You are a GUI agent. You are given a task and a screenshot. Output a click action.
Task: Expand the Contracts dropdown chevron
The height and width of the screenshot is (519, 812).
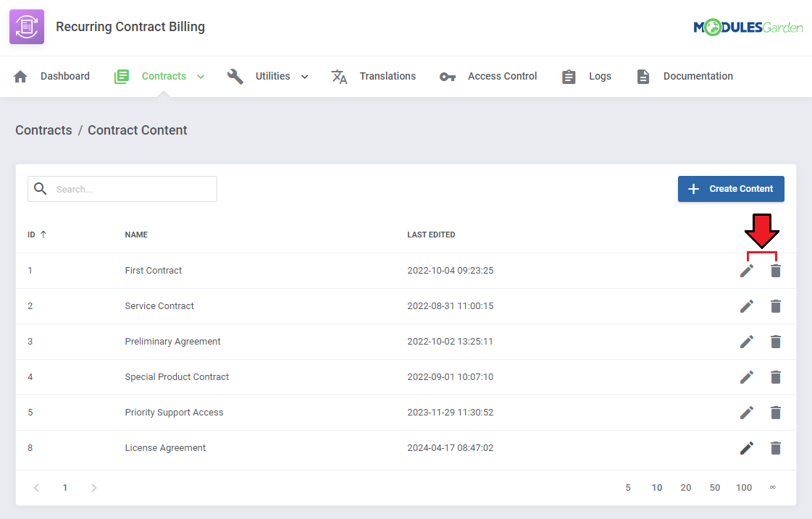coord(201,77)
